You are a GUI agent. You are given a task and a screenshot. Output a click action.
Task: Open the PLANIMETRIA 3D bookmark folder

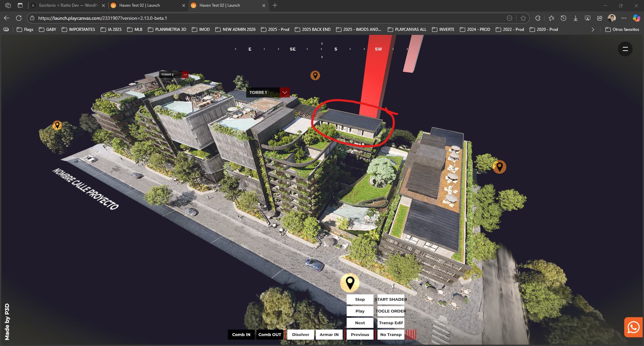167,30
